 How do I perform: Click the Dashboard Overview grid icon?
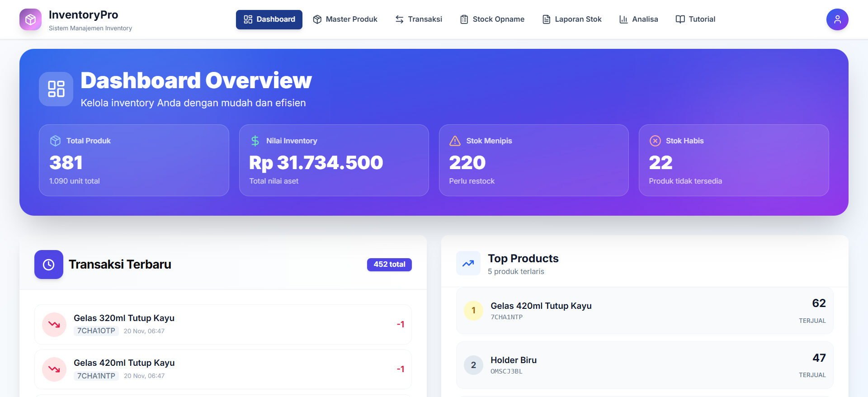(x=56, y=89)
